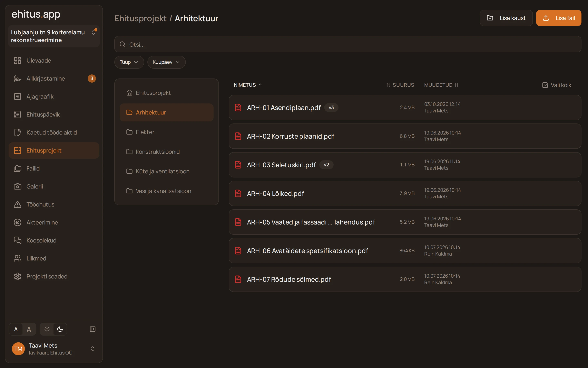Open the Tüüp filter dropdown
The image size is (588, 368).
coord(129,62)
